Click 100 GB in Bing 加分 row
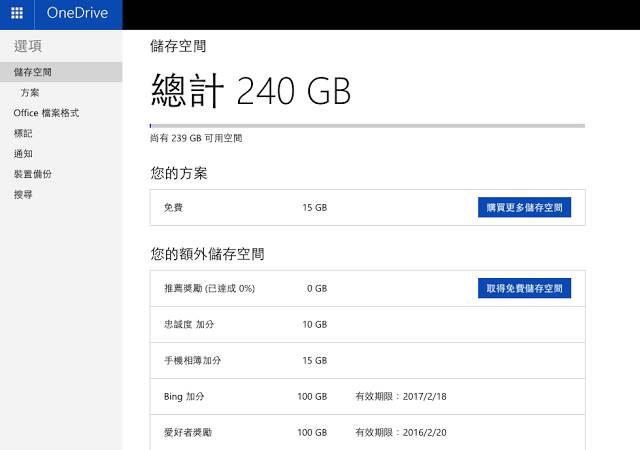640x450 pixels. (312, 397)
